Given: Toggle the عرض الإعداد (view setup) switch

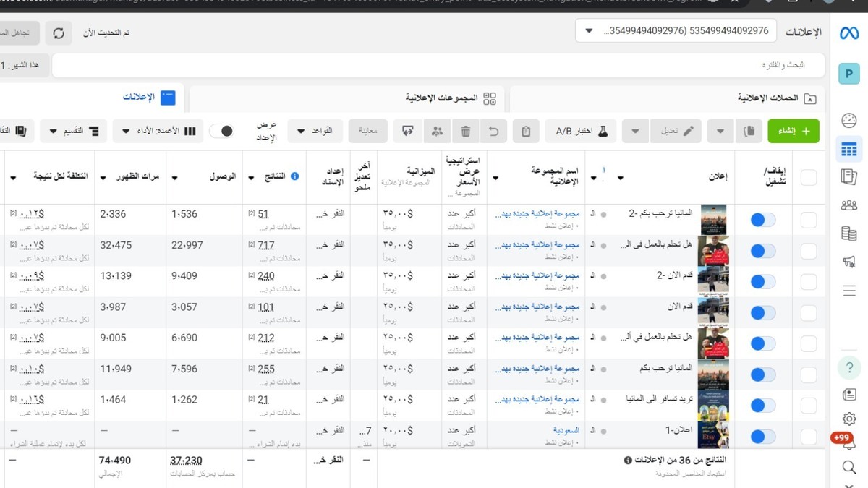Looking at the screenshot, I should 222,131.
